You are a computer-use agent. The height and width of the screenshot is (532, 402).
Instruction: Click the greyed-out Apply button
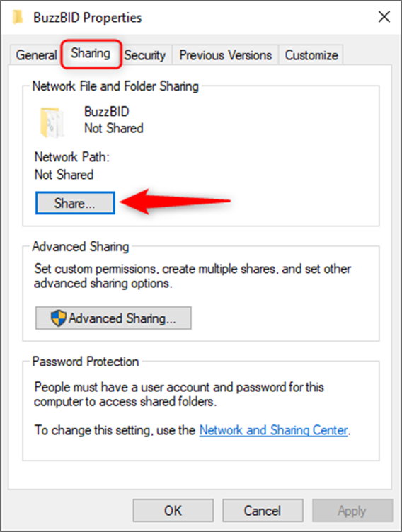(352, 510)
